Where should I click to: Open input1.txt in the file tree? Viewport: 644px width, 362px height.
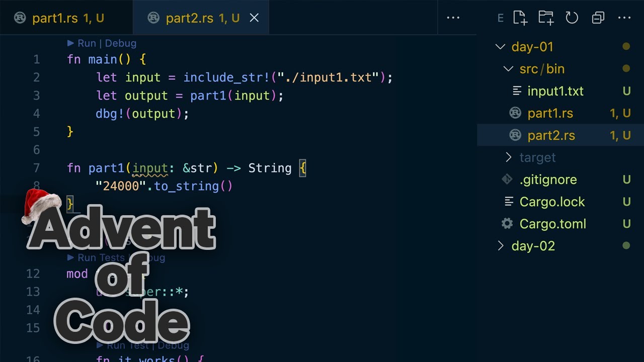point(555,91)
